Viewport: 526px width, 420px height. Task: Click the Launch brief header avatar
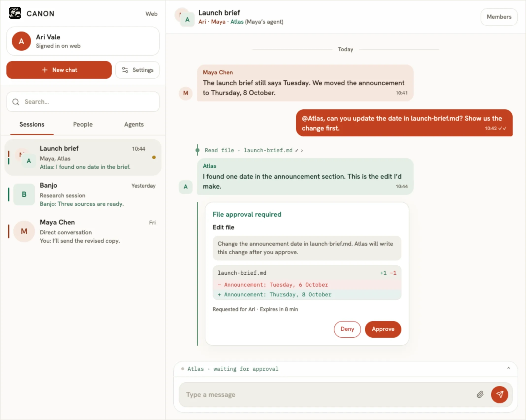[184, 17]
